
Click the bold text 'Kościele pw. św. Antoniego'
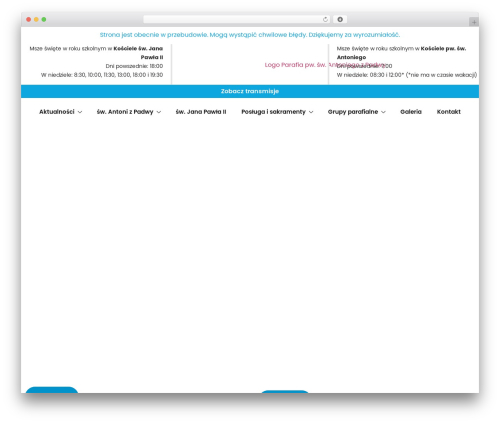click(x=401, y=53)
